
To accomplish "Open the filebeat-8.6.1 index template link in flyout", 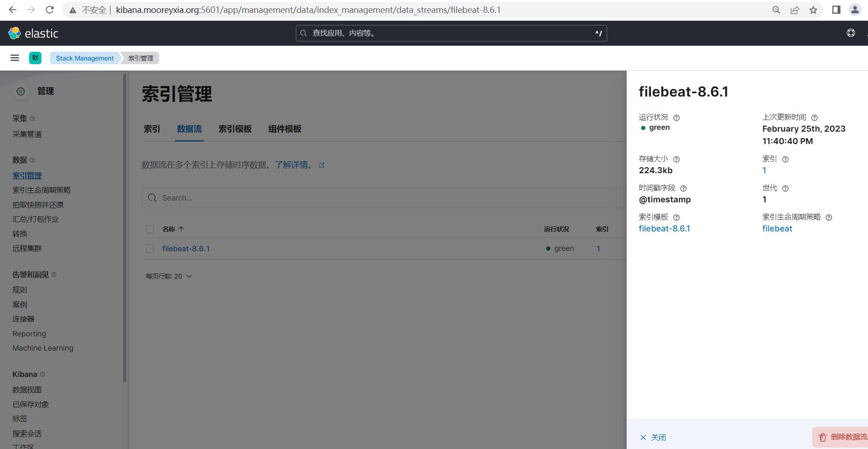I will [x=664, y=229].
